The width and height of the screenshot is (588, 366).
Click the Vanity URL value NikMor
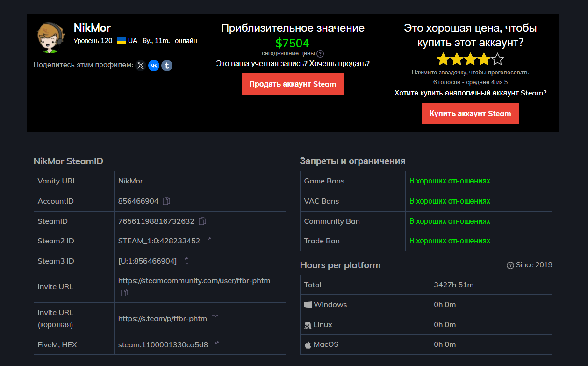click(130, 181)
